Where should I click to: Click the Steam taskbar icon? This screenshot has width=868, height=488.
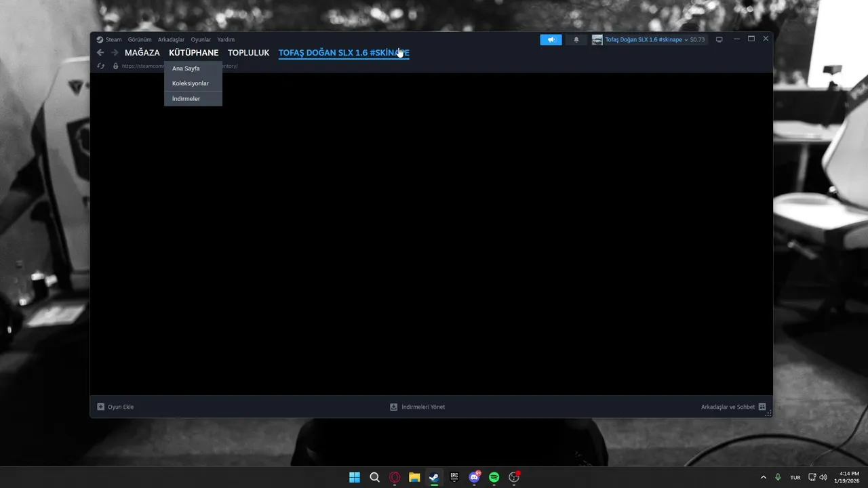(x=434, y=477)
